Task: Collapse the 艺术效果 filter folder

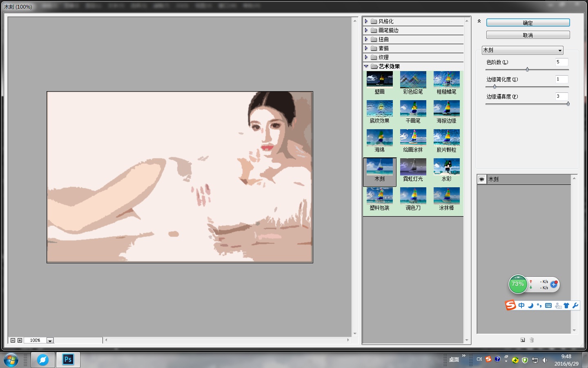Action: click(366, 66)
